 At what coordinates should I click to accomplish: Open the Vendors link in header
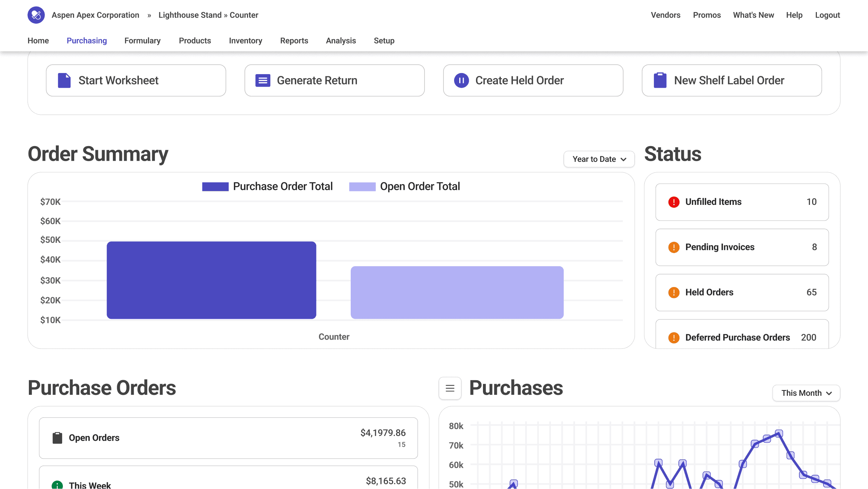click(x=665, y=15)
